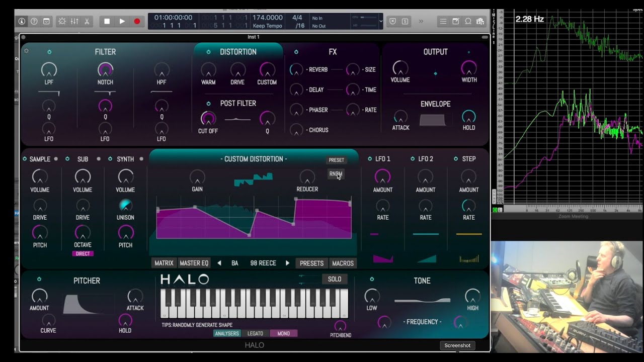Toggle the MONO mode button

click(x=284, y=333)
